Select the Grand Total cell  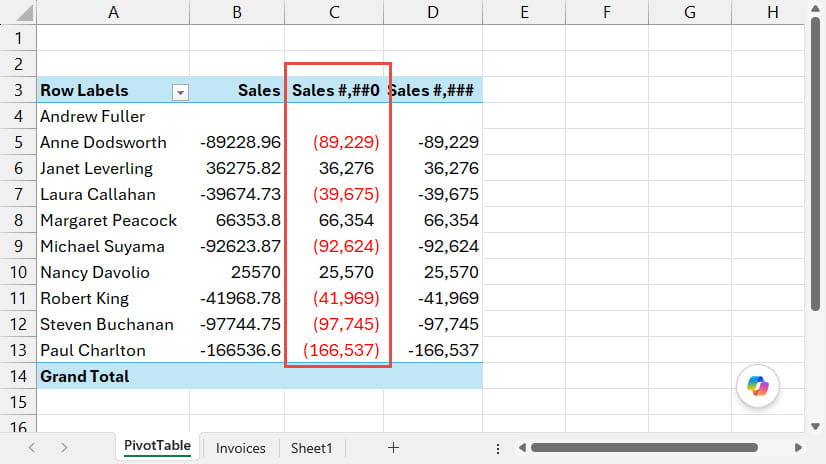click(113, 376)
